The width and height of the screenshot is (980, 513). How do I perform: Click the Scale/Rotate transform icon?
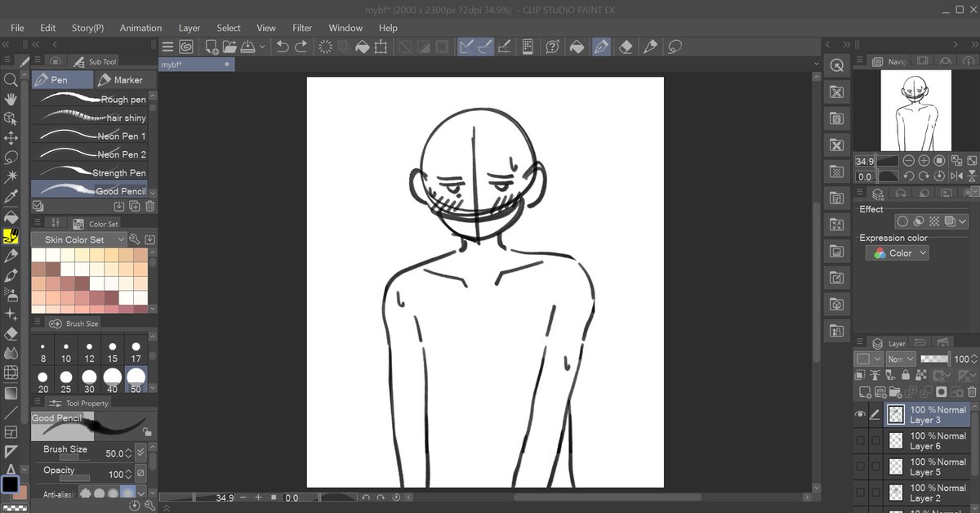coord(380,47)
